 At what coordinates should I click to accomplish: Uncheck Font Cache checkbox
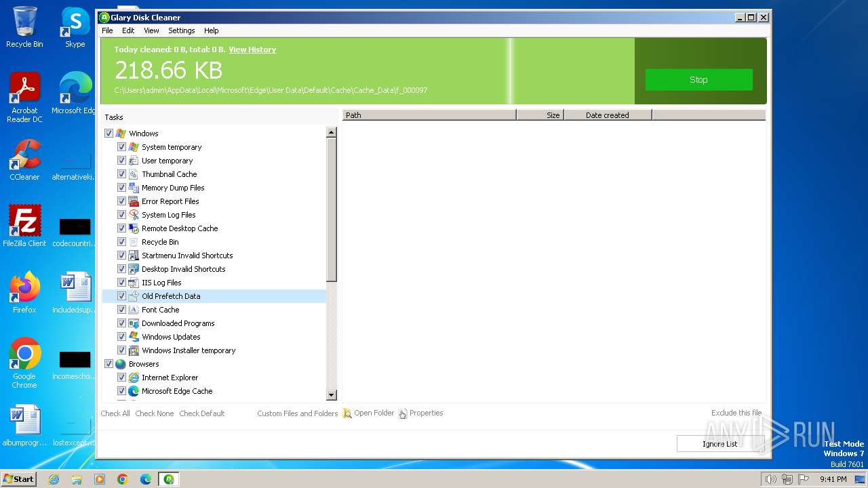pyautogui.click(x=121, y=310)
